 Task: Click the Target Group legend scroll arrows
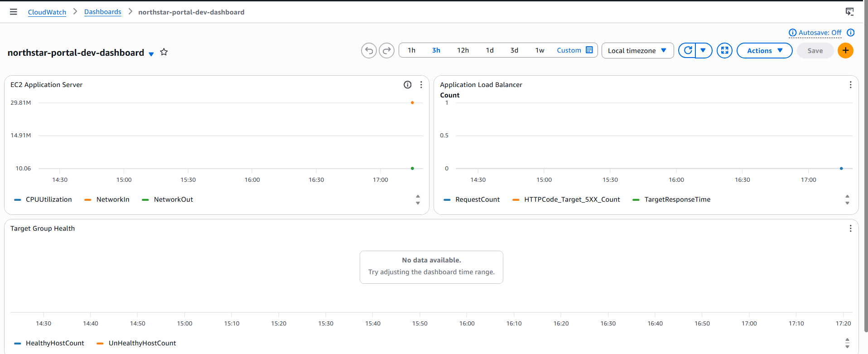point(847,343)
